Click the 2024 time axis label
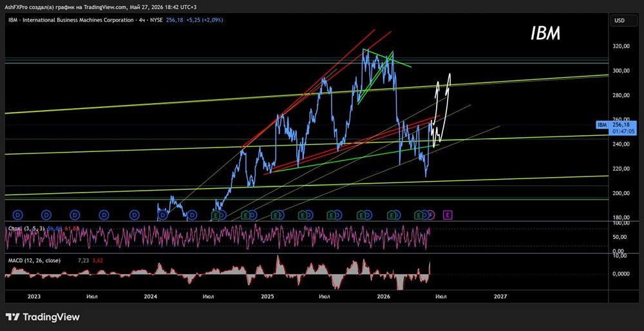Viewport: 644px width, 331px height. coord(151,296)
